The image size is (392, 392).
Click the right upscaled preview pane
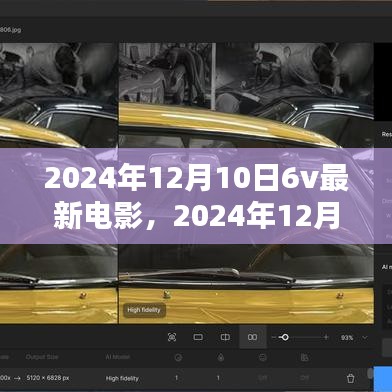pyautogui.click(x=246, y=183)
